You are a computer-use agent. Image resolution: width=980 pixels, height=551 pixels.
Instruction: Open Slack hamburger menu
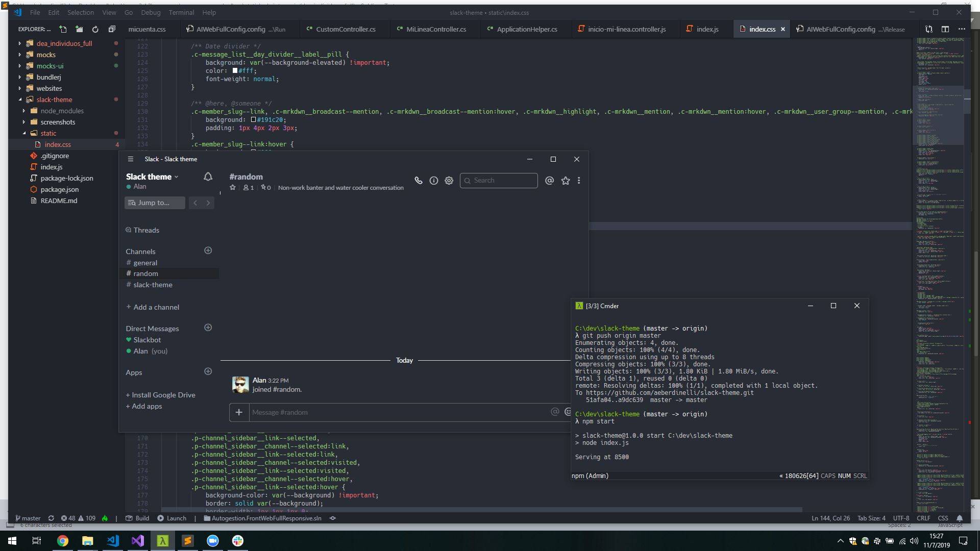131,159
